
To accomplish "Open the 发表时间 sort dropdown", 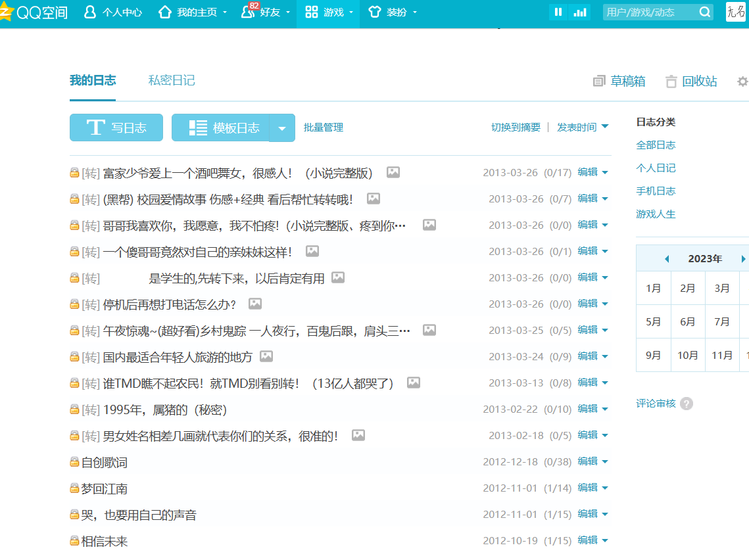I will (x=583, y=127).
